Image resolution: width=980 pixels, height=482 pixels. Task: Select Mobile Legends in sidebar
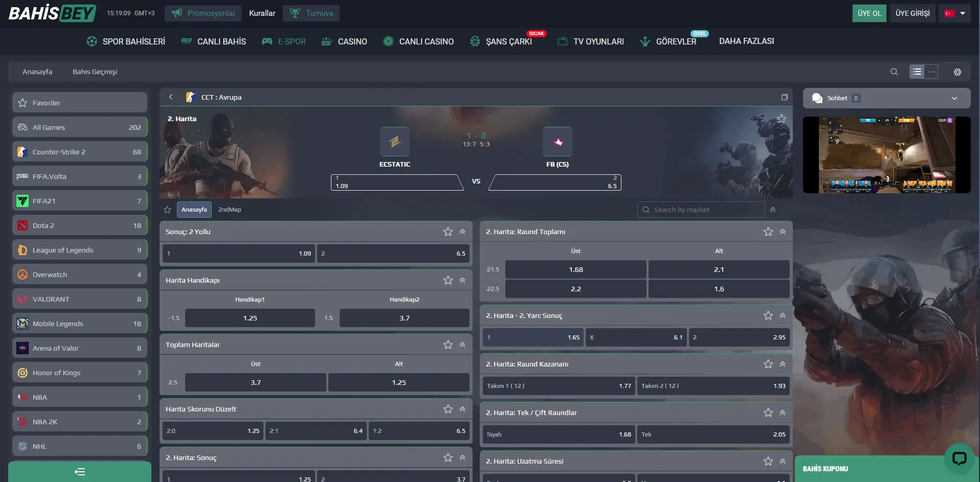point(80,324)
